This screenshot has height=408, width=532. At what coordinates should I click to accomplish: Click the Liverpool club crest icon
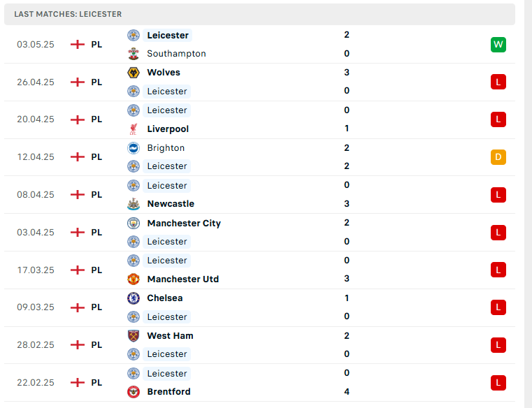[134, 129]
